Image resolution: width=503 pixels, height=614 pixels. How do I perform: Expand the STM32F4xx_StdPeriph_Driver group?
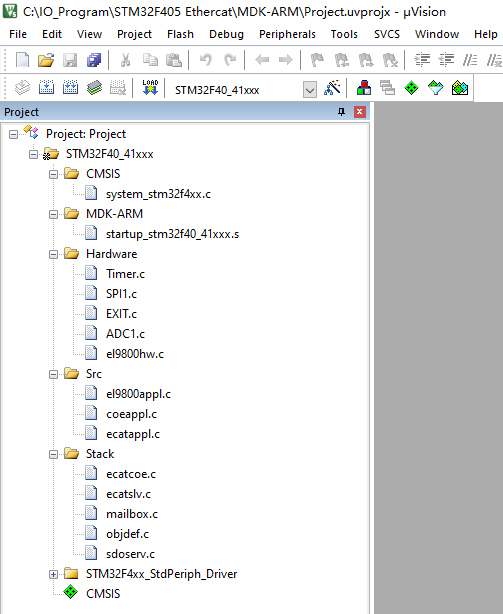pos(53,574)
